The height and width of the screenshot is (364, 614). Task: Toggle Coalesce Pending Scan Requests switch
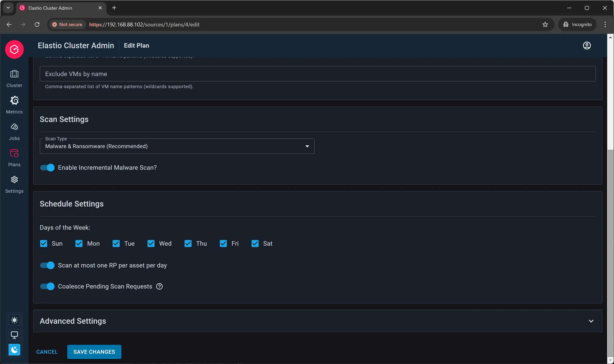pos(47,286)
